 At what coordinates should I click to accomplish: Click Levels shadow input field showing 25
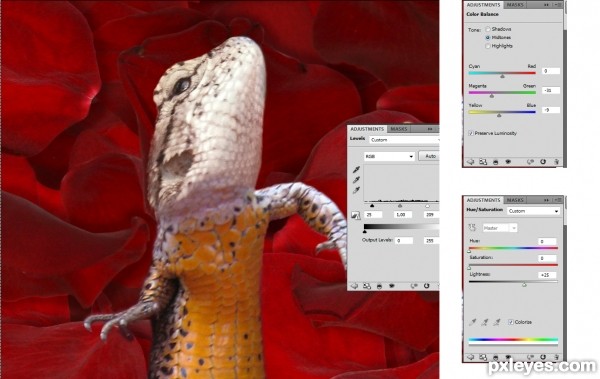pos(373,215)
